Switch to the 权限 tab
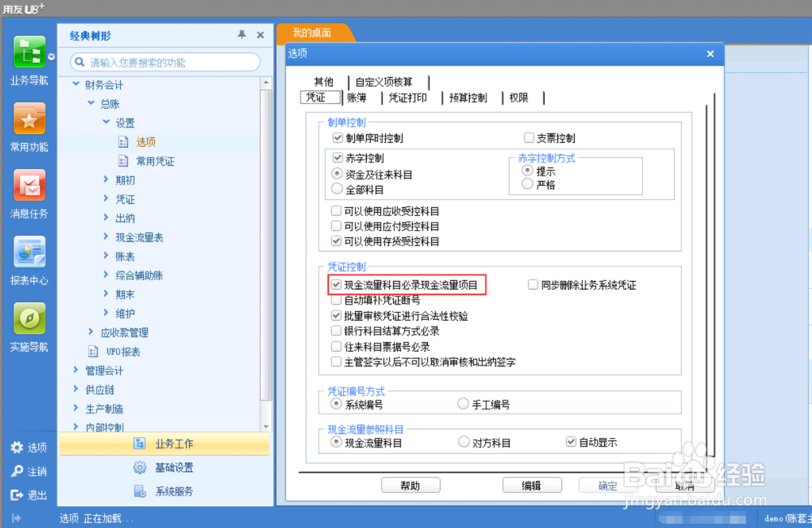 [x=520, y=97]
